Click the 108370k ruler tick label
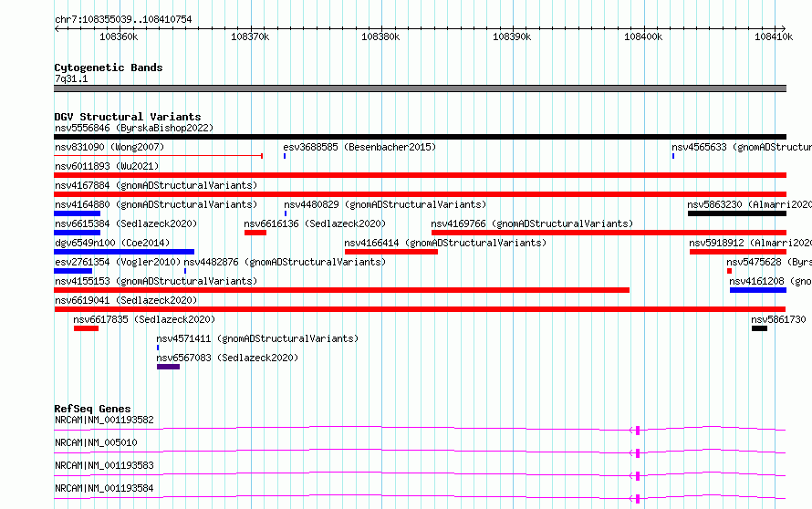Screen dimensions: 812x509 point(250,36)
